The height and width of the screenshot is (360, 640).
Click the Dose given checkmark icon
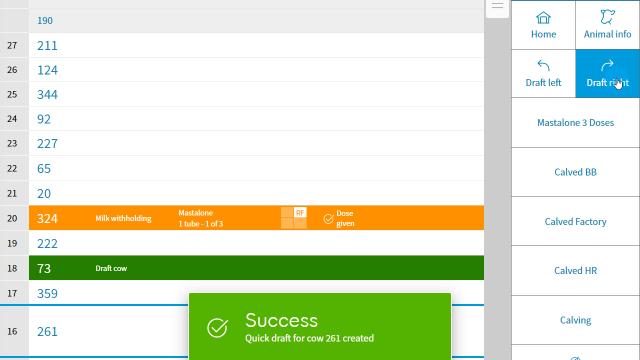point(329,219)
